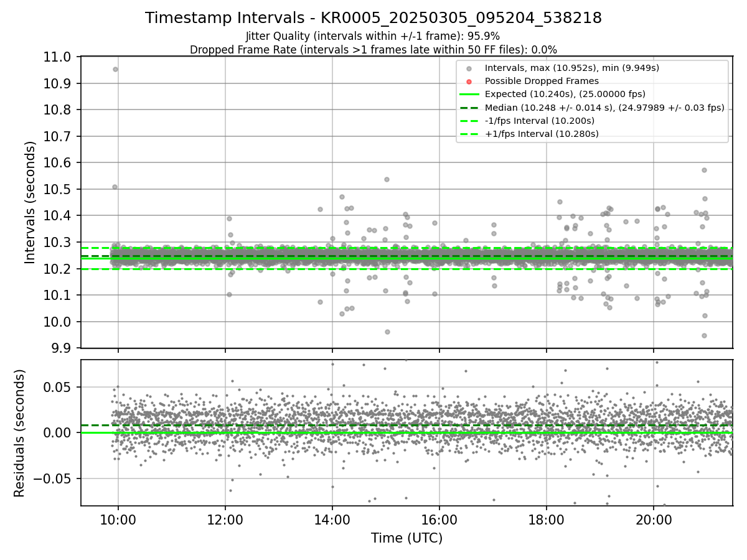This screenshot has width=747, height=560.
Task: Select the 'Dropped Frame Rate' subtitle line showing 0.0%
Action: [374, 50]
